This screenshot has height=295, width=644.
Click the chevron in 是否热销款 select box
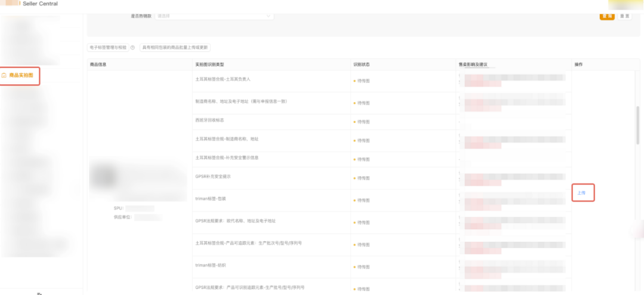[x=268, y=16]
